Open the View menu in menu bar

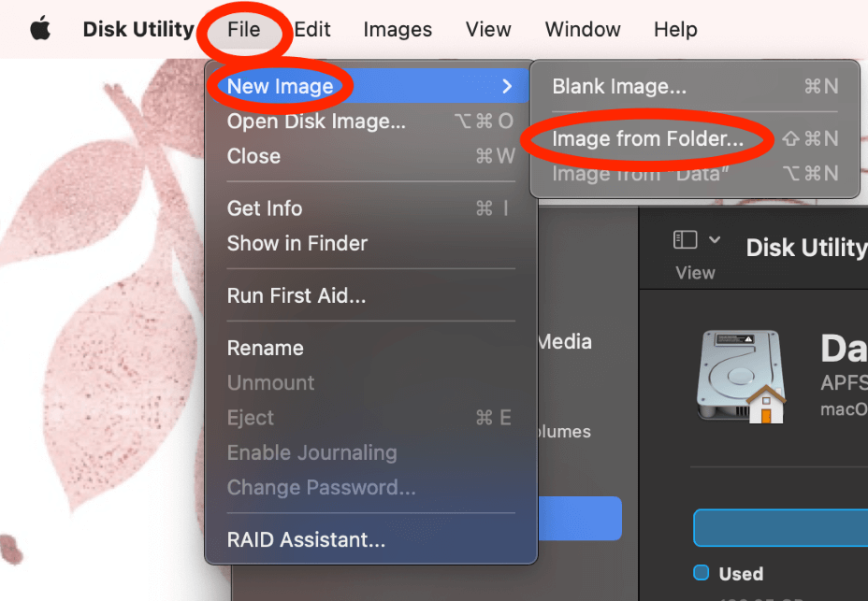pyautogui.click(x=488, y=29)
